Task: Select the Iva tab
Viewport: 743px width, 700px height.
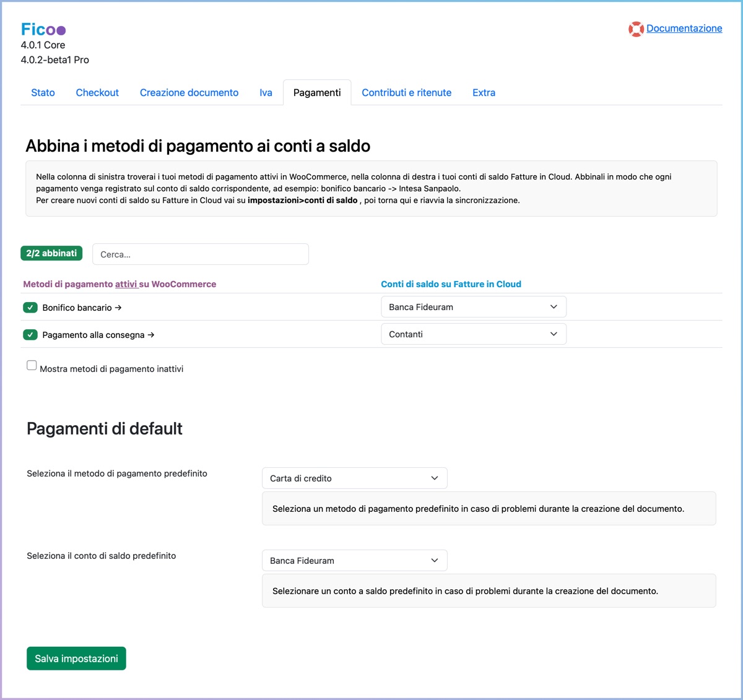Action: pyautogui.click(x=266, y=93)
